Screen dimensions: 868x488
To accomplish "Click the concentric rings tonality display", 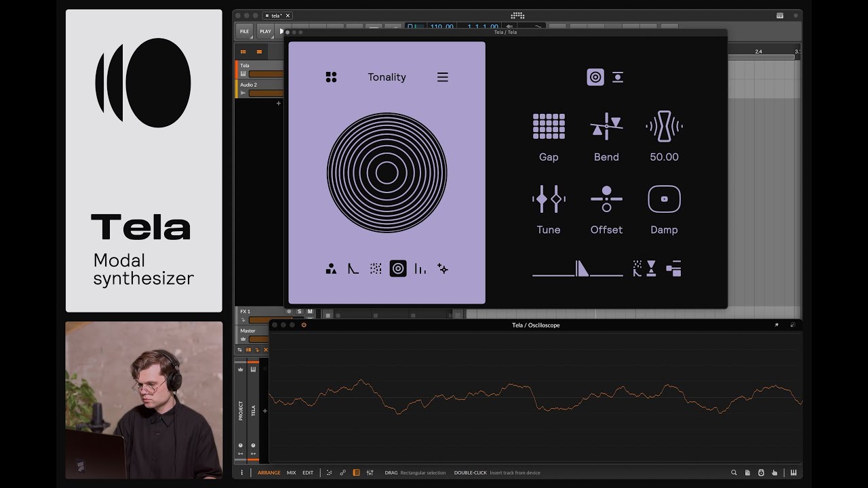I will [x=387, y=173].
